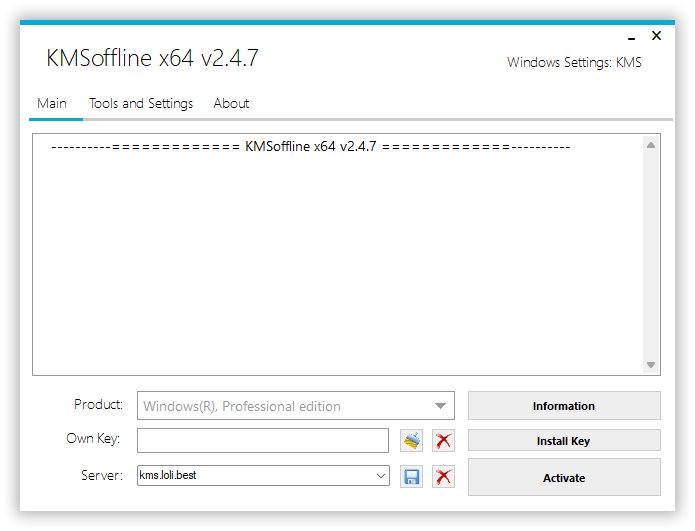Clear the Own Key field with red X

point(443,441)
